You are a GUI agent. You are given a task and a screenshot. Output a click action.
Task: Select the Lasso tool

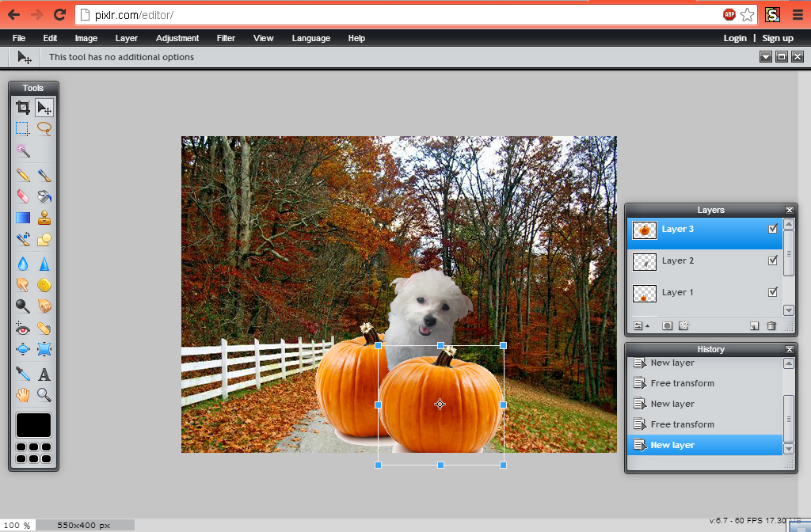coord(44,128)
